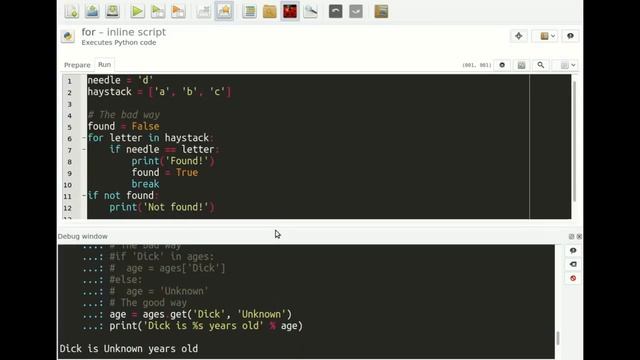Click the haystack list definition on line 2
Screen dimensions: 640x360
(159, 92)
